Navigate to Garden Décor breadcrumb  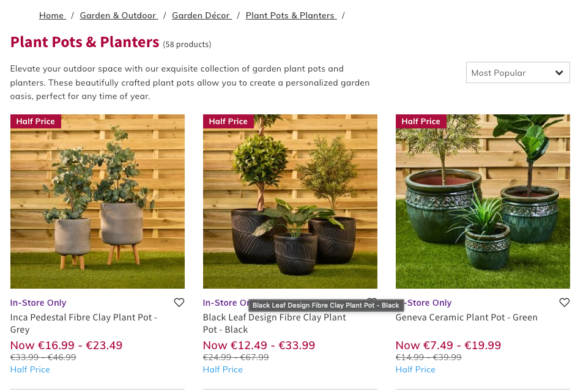[201, 15]
